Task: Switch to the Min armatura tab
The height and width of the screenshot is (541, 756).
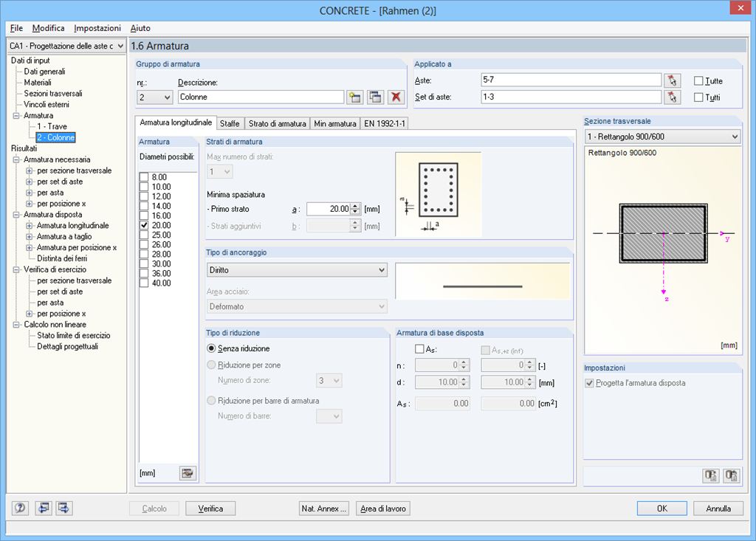Action: click(335, 123)
